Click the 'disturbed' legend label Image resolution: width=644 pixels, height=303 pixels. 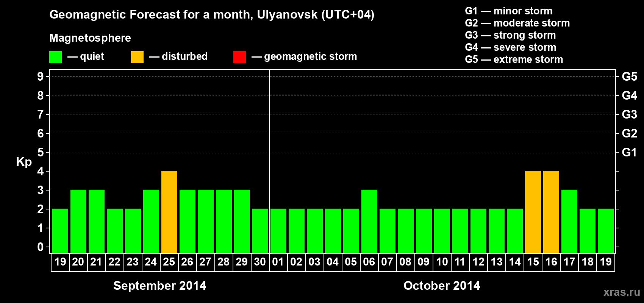tap(184, 56)
